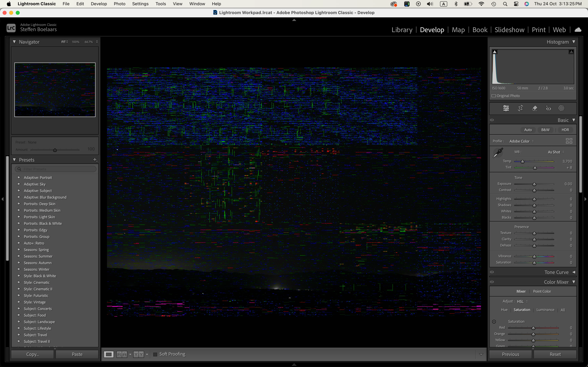Switch to the Library module

point(402,30)
